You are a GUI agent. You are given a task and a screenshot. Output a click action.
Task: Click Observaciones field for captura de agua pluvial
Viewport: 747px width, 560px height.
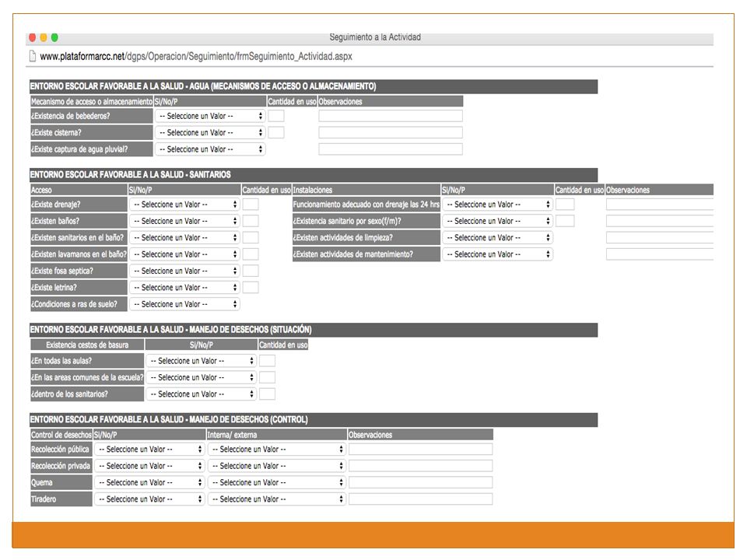[391, 149]
